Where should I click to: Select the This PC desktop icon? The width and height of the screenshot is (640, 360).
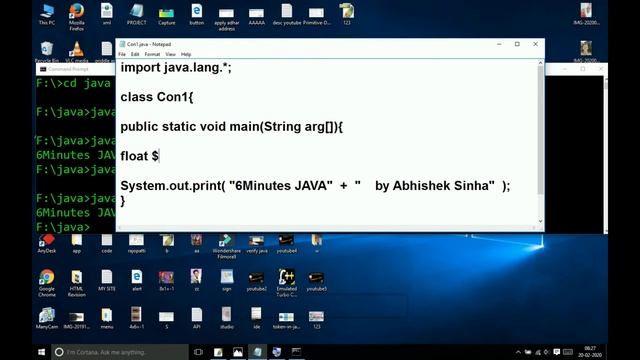(47, 14)
